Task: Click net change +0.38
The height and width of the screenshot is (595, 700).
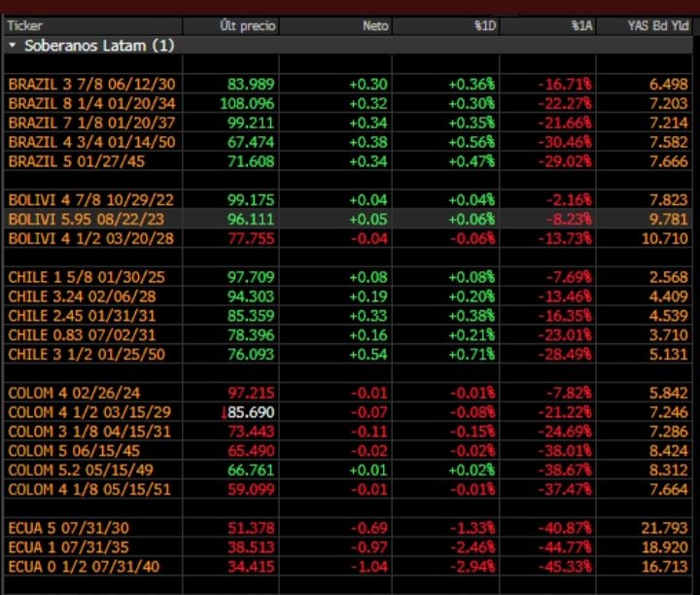Action: click(x=368, y=142)
